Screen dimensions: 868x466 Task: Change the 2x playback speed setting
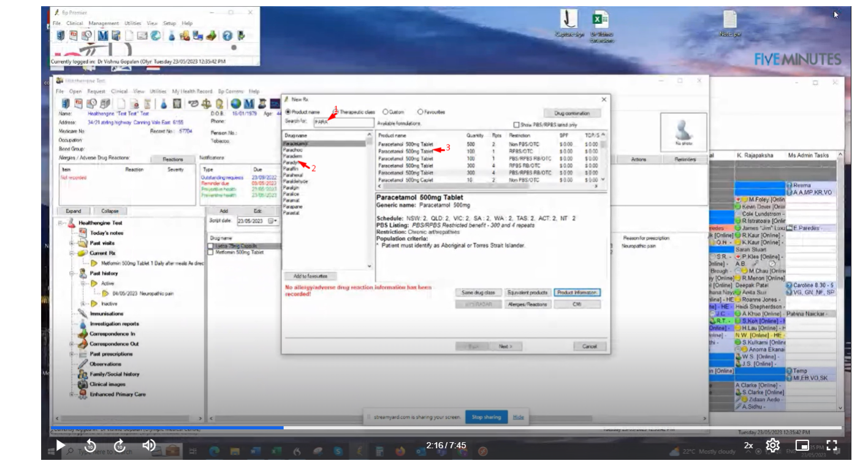click(748, 446)
